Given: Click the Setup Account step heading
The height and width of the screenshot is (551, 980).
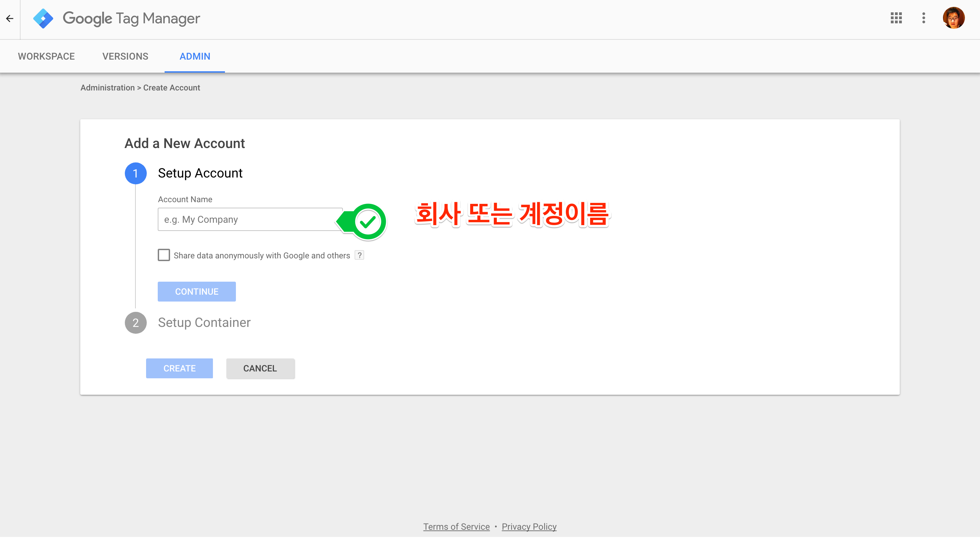Looking at the screenshot, I should (200, 173).
